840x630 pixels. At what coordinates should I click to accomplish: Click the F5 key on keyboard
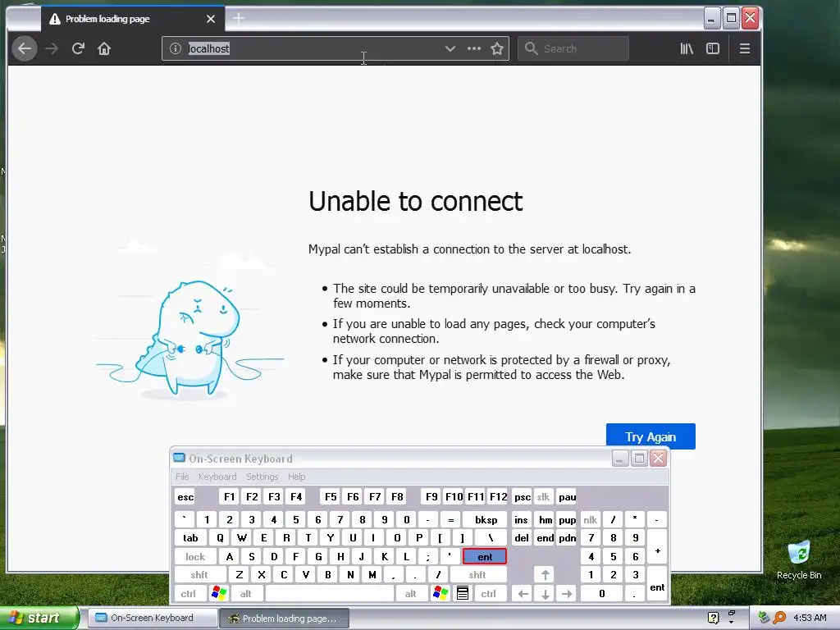[331, 496]
